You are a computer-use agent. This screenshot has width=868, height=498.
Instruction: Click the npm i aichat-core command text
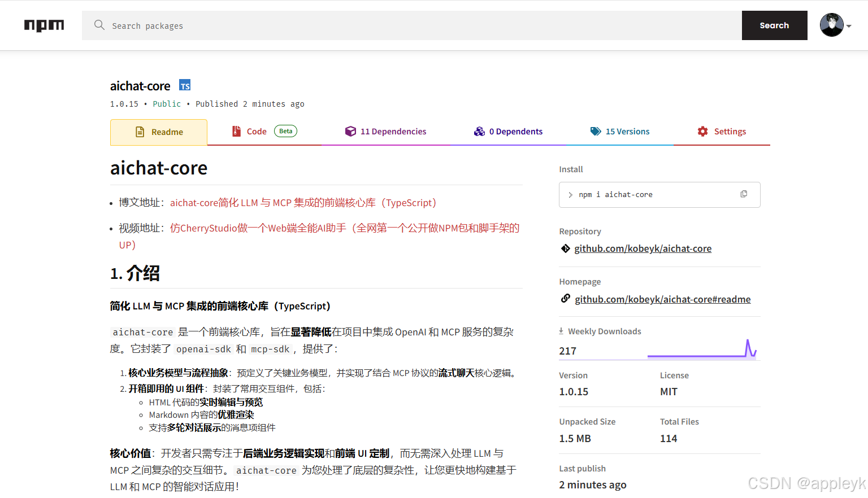[x=615, y=195]
